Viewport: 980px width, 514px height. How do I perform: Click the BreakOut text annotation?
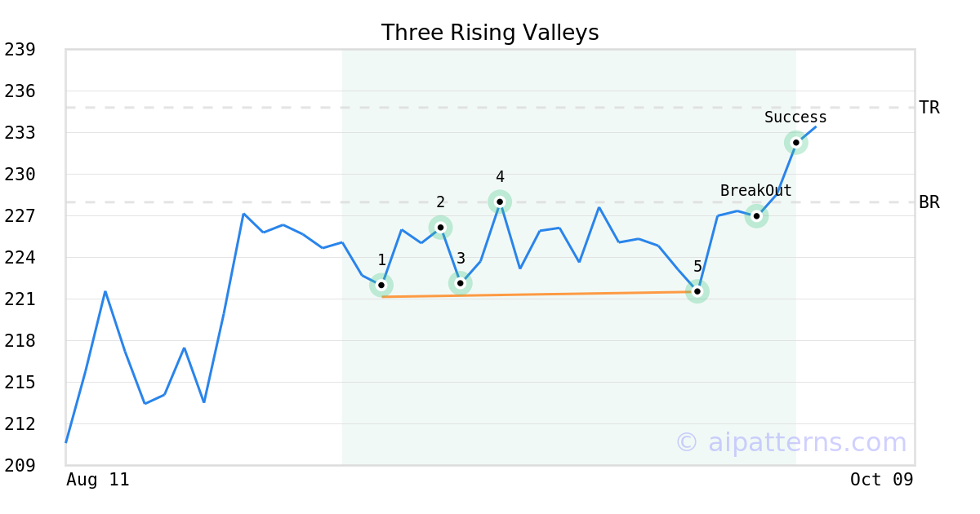(755, 191)
